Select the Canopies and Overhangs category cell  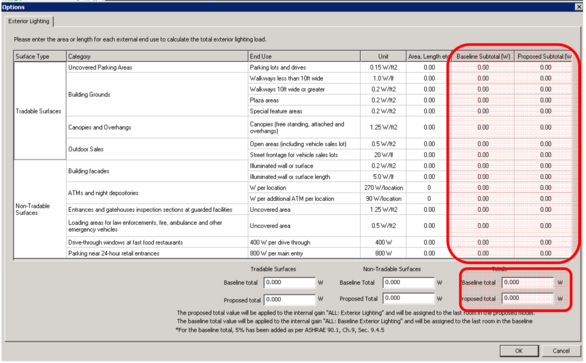[157, 127]
